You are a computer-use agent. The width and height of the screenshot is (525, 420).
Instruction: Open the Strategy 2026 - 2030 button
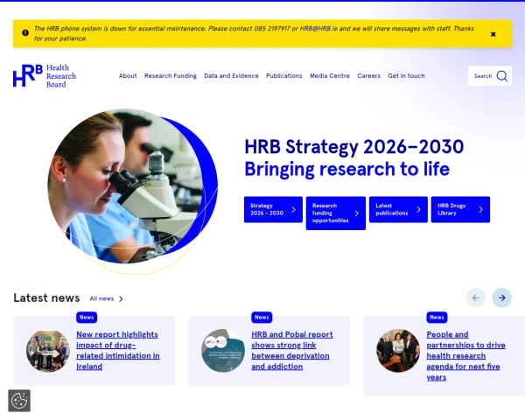pyautogui.click(x=273, y=210)
